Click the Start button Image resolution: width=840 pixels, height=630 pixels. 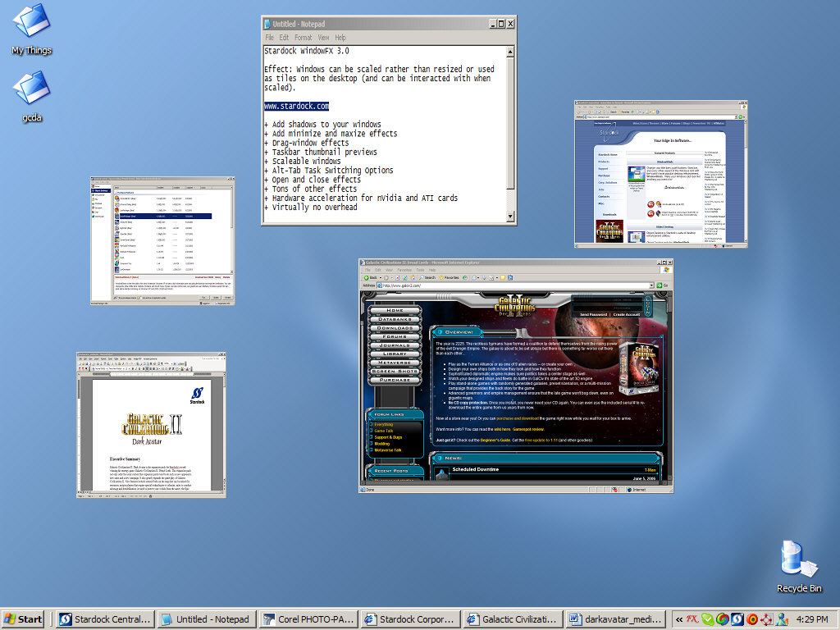(x=23, y=619)
